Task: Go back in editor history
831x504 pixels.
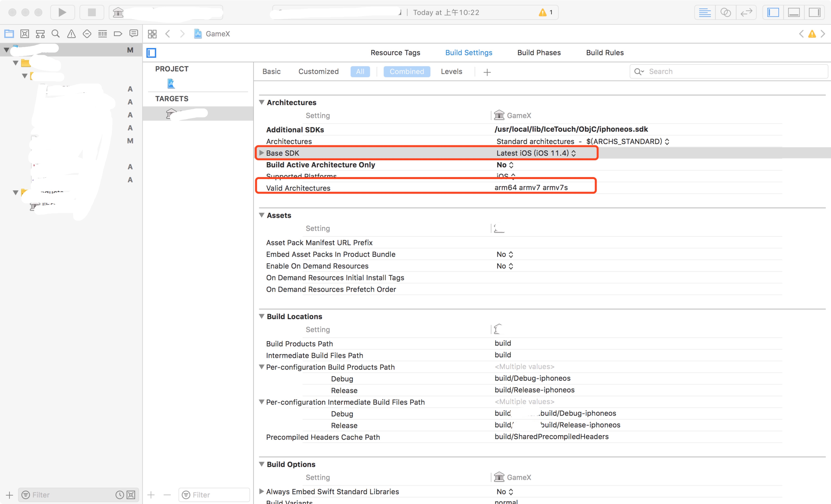Action: pos(168,34)
